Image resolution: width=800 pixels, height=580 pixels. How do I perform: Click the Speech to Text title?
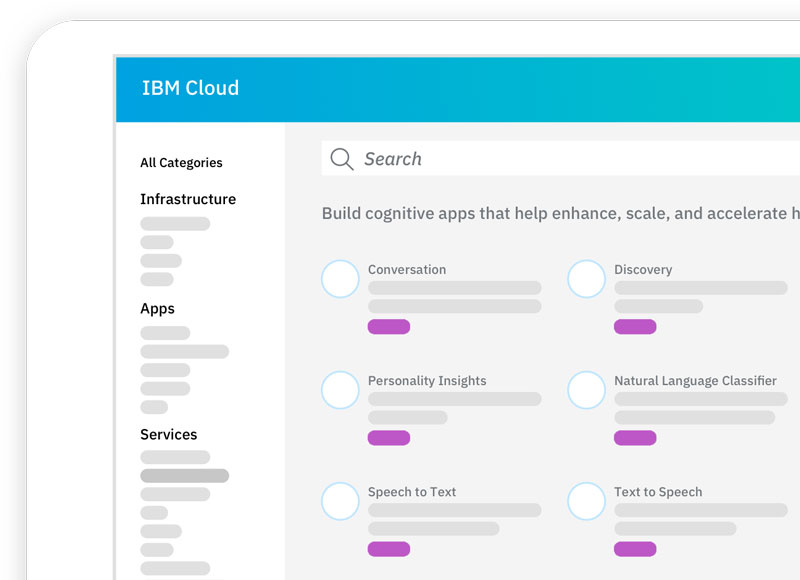click(412, 492)
